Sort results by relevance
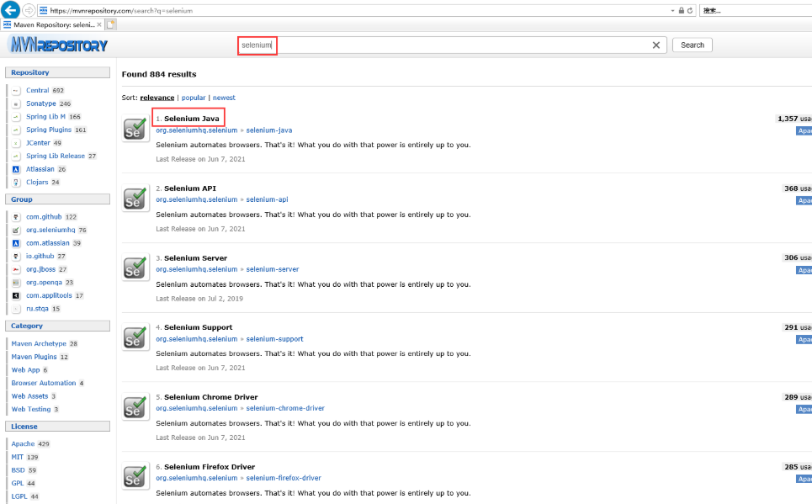 157,98
